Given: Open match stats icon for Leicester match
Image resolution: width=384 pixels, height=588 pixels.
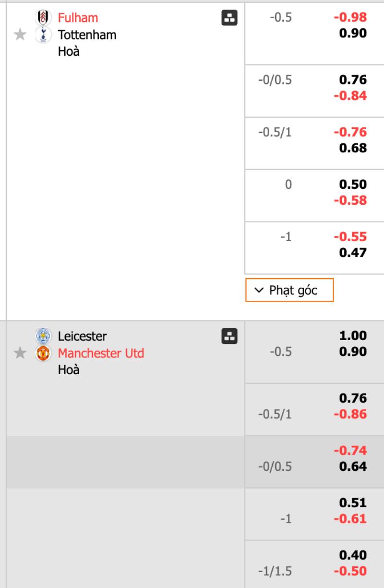Looking at the screenshot, I should coord(229,336).
